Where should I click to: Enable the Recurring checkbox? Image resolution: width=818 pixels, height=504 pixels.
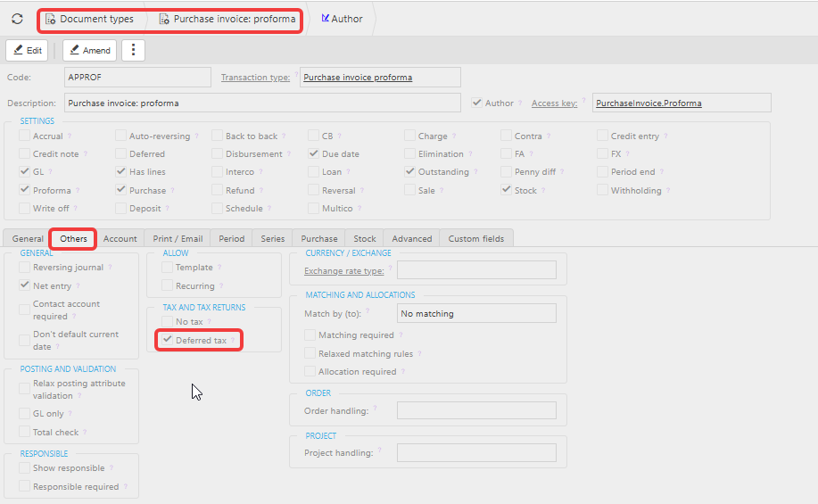tap(168, 285)
